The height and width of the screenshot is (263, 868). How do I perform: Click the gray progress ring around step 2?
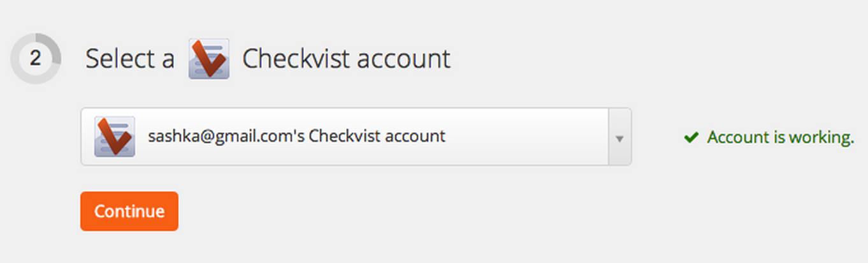click(36, 59)
